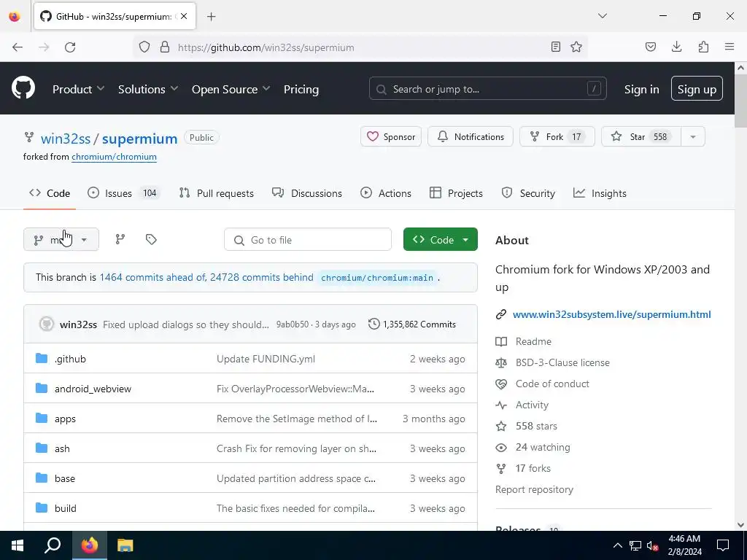Switch to Insights tab
This screenshot has width=747, height=560.
(600, 192)
